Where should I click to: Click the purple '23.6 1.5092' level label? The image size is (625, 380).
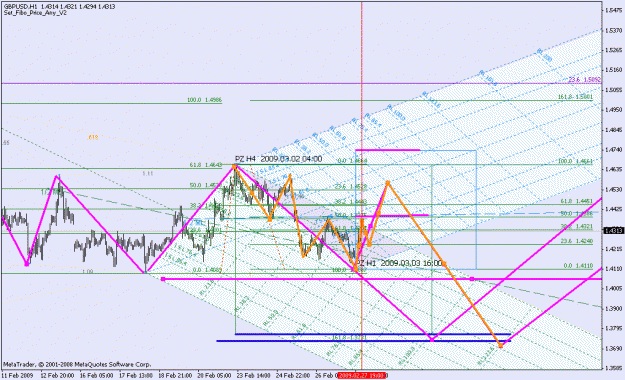[x=584, y=80]
